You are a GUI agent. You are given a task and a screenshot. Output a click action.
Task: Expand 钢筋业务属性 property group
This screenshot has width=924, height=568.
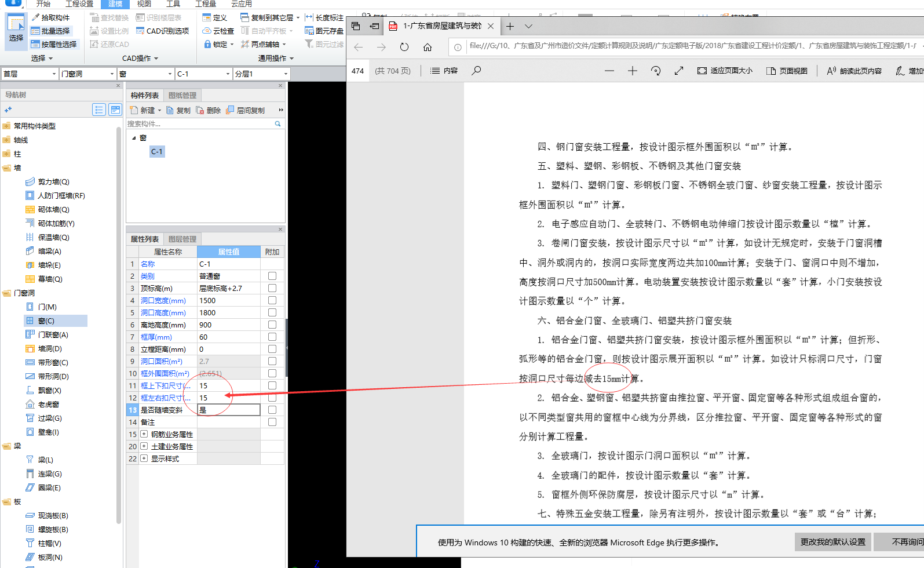(144, 434)
